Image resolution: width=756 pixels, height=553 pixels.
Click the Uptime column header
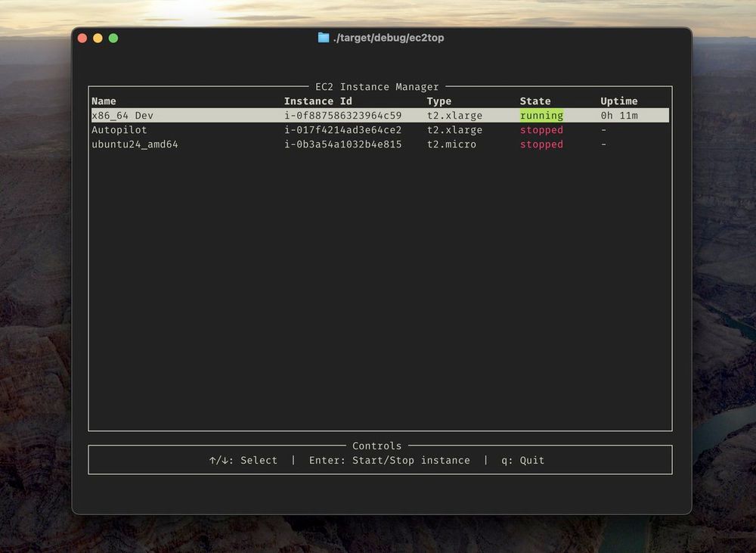pyautogui.click(x=619, y=101)
